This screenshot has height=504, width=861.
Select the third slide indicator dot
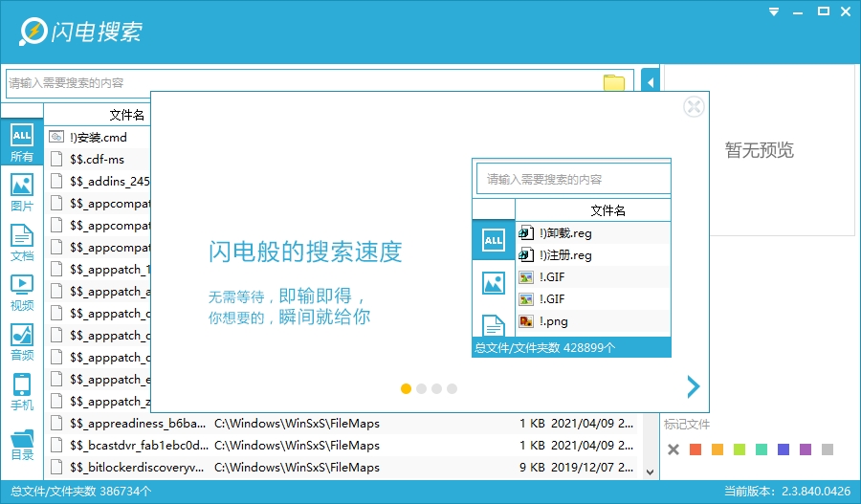(436, 388)
